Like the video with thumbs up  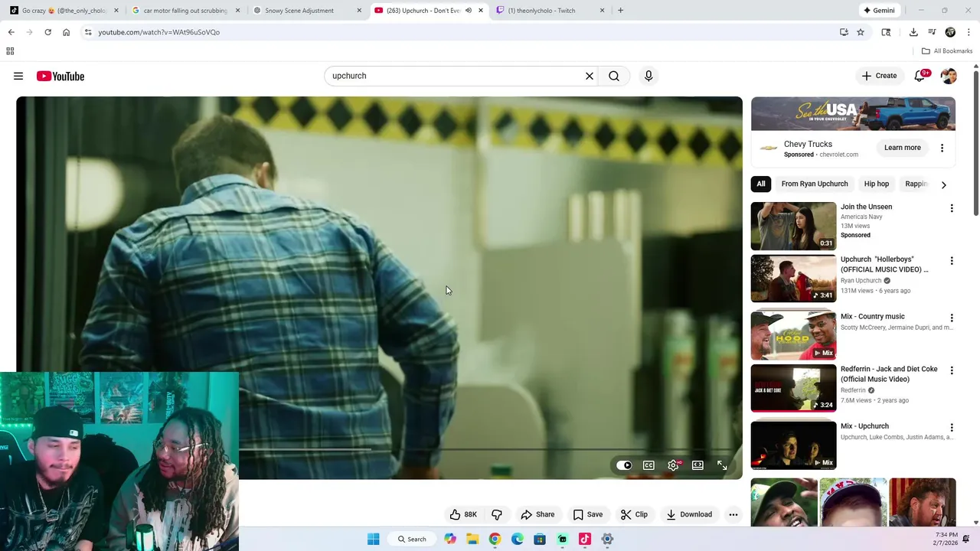pos(463,514)
